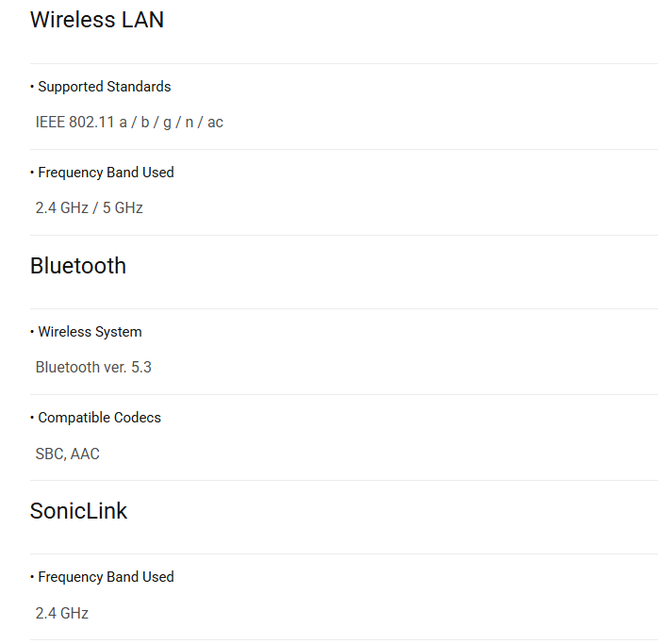The height and width of the screenshot is (644, 658).
Task: Click the AAC codec text
Action: 85,454
